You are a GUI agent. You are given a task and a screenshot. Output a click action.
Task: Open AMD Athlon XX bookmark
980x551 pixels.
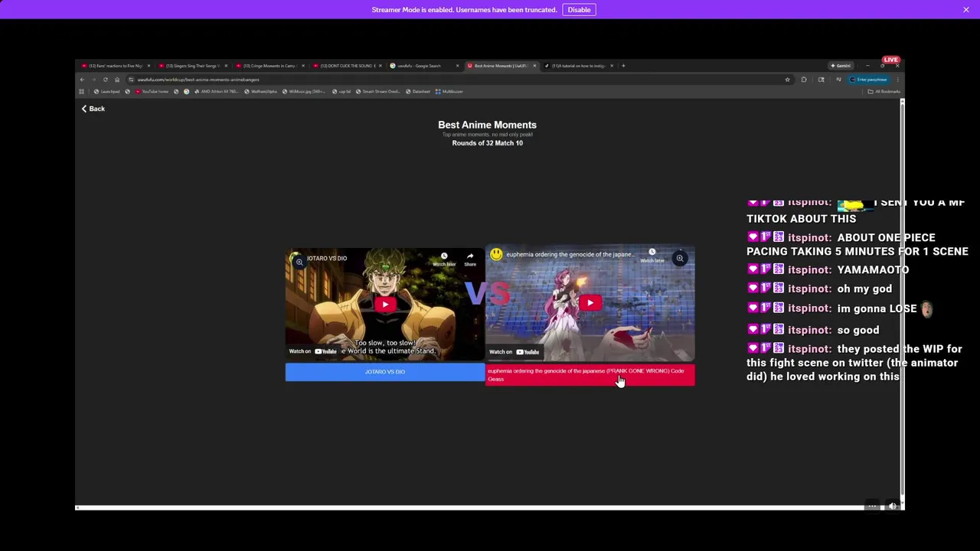point(217,92)
